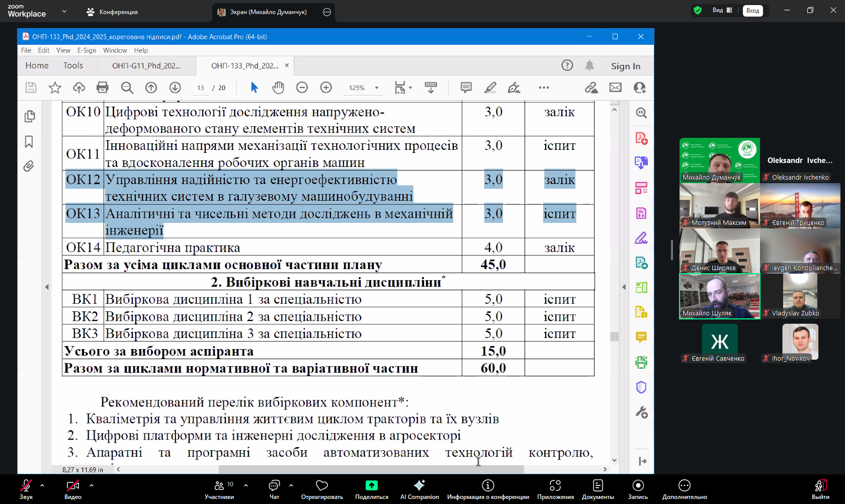Click the Sign In button
Image resolution: width=845 pixels, height=504 pixels.
pos(625,66)
